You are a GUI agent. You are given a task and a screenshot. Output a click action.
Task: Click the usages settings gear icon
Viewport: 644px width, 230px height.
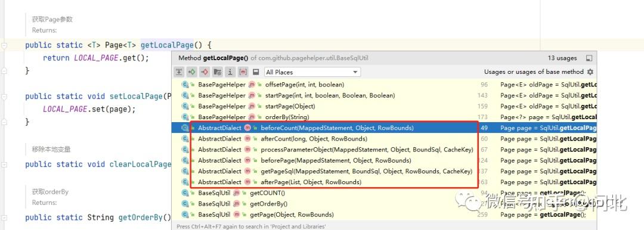coord(590,72)
